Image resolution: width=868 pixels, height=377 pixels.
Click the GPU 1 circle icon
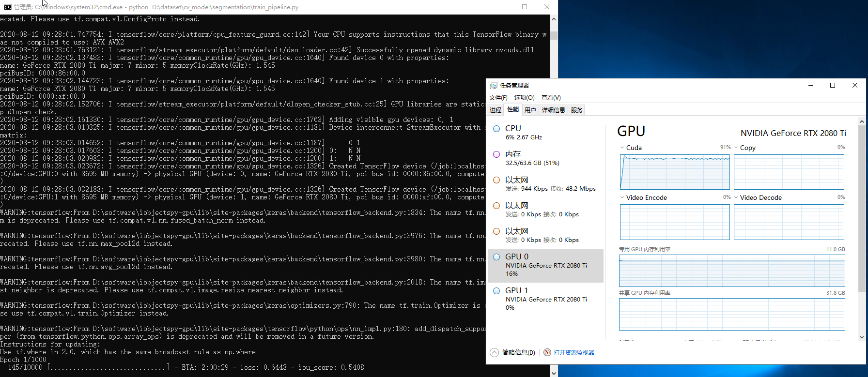click(x=496, y=291)
